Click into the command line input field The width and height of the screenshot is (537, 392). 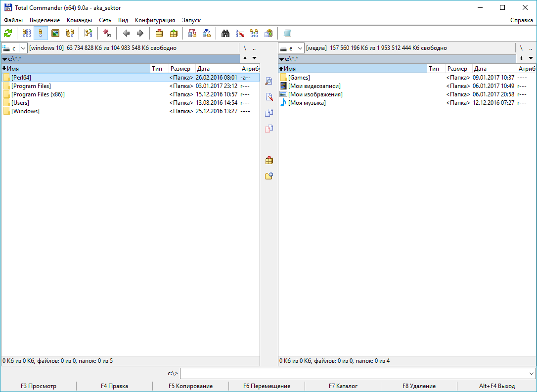point(354,373)
